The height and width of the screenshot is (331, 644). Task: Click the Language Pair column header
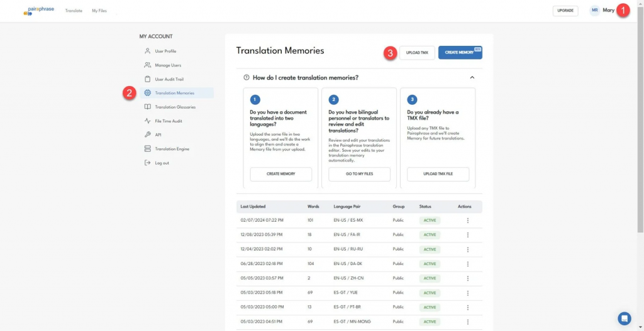[348, 206]
